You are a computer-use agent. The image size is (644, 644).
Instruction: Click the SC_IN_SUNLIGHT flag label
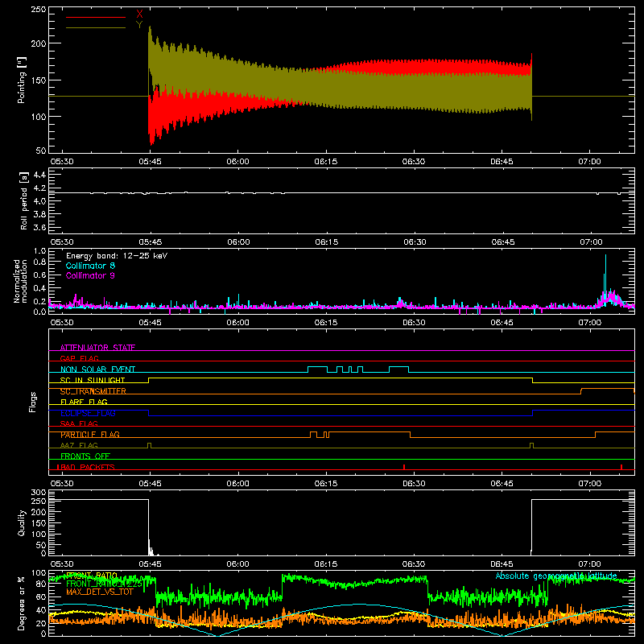93,380
